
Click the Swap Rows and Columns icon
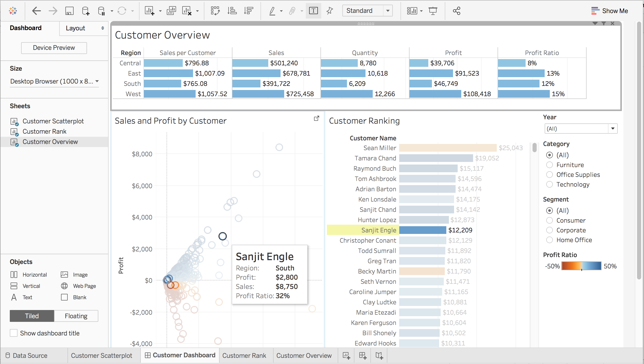[x=215, y=11]
